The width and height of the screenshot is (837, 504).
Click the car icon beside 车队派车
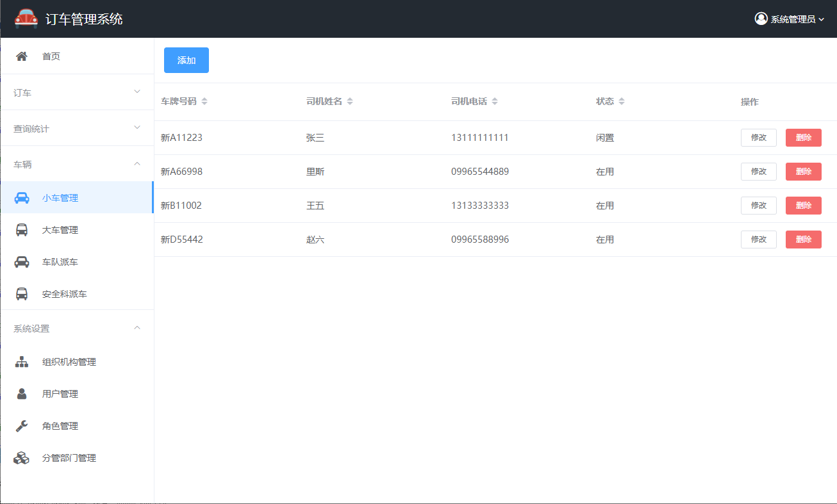point(22,262)
